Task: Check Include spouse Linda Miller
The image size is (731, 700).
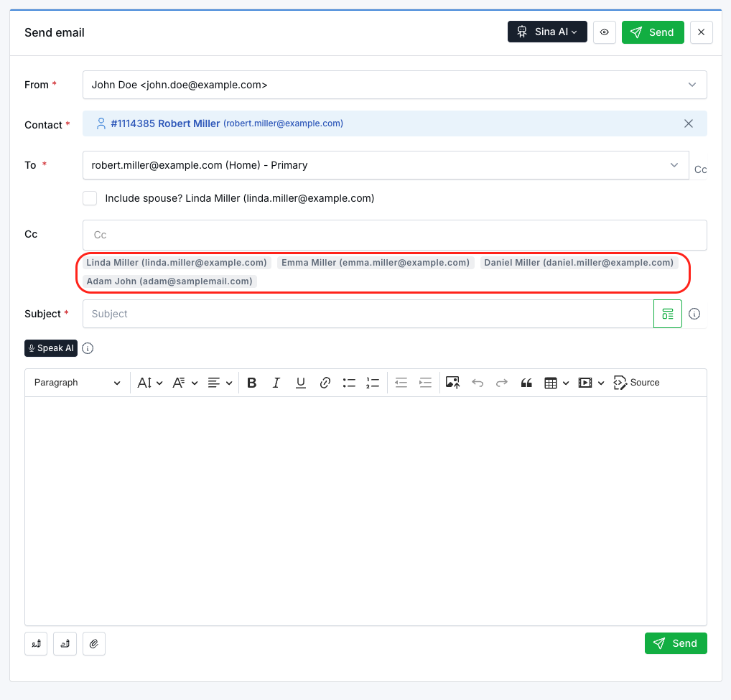Action: (90, 198)
